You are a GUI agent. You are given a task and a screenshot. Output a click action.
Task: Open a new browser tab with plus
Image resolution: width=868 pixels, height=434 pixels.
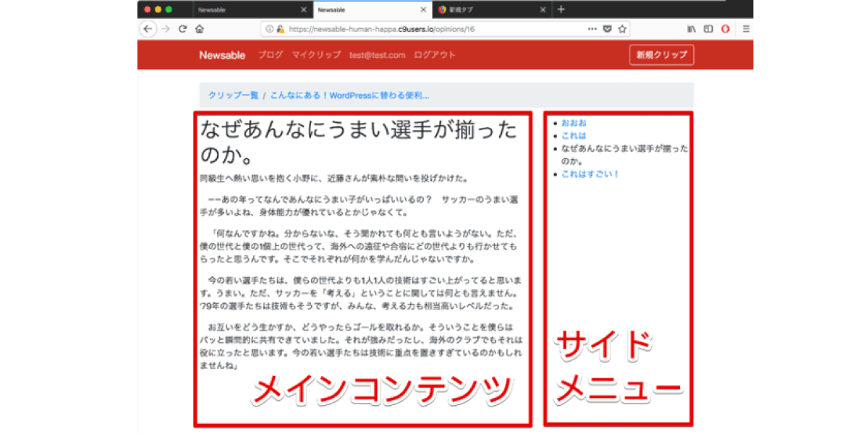[561, 9]
